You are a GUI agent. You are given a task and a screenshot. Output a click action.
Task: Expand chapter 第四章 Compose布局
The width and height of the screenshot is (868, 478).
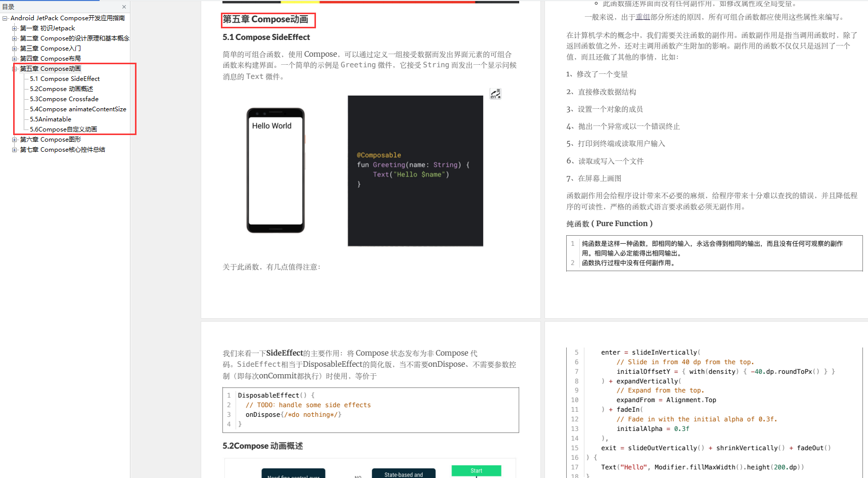coord(14,58)
